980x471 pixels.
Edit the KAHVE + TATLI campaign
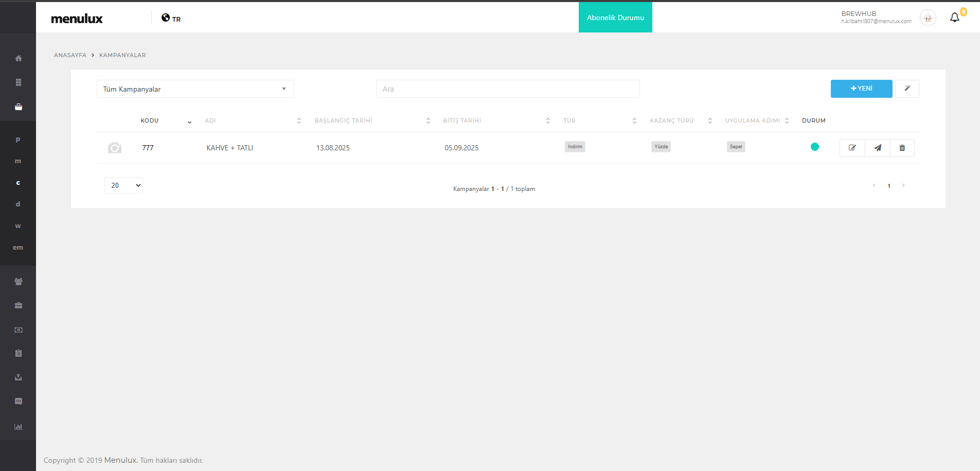pos(852,148)
